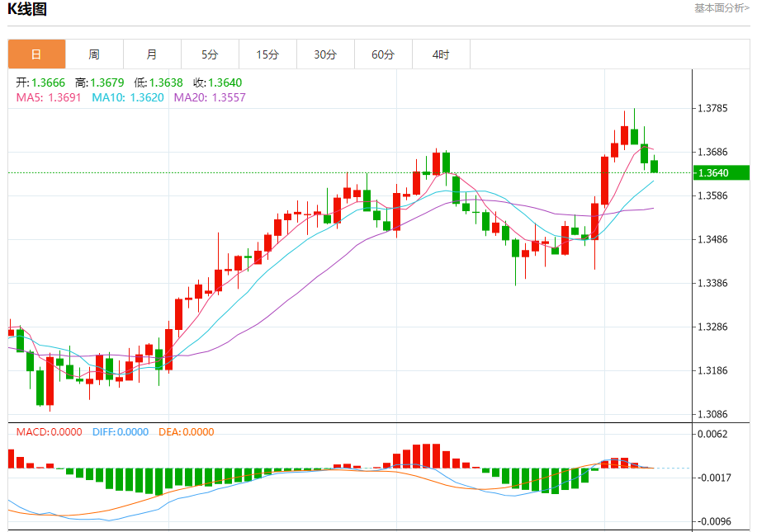Screen dimensions: 757x532
Task: Click the 1.3286 price axis label
Action: 712,327
